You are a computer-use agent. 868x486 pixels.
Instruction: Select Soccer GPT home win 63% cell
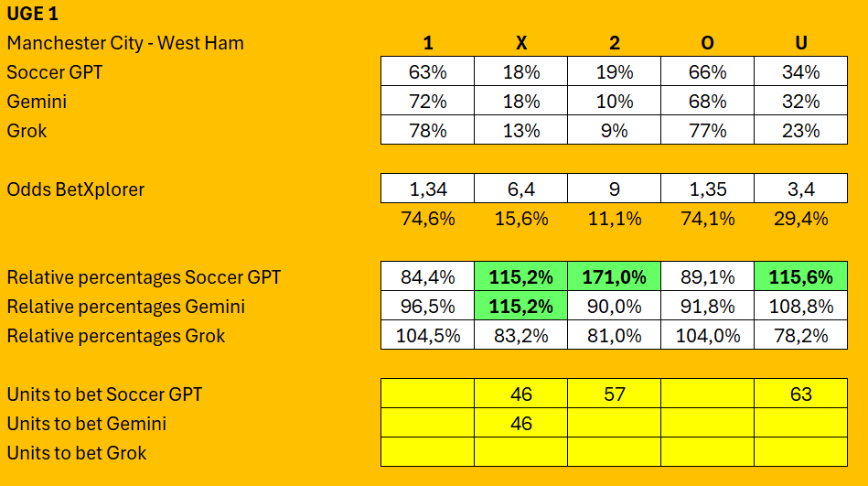[x=427, y=72]
